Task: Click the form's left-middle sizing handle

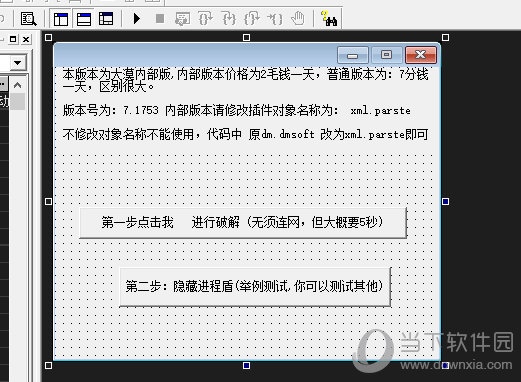Action: point(48,201)
